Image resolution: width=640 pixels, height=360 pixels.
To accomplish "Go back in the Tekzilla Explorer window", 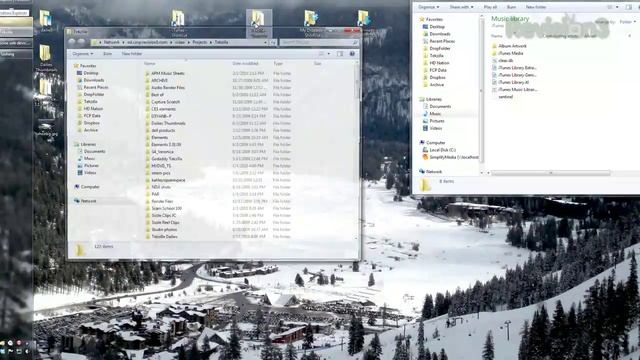I will (x=72, y=42).
